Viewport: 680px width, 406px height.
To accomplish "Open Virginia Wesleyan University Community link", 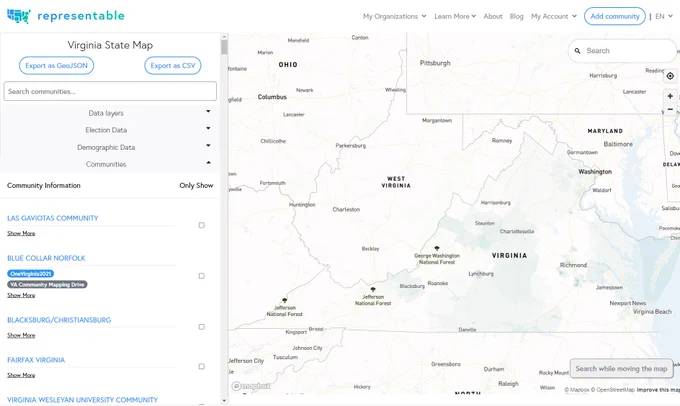I will [82, 400].
